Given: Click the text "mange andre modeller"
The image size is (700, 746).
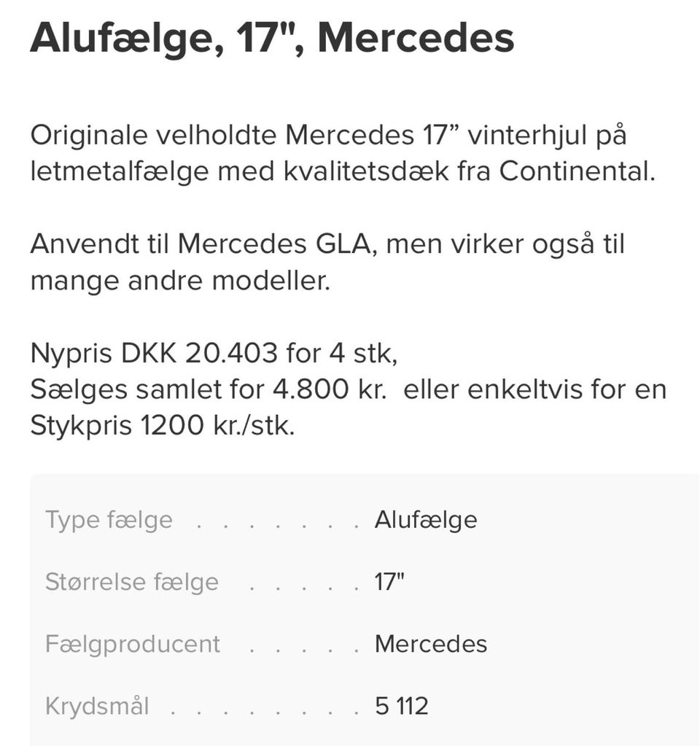Looking at the screenshot, I should (180, 281).
